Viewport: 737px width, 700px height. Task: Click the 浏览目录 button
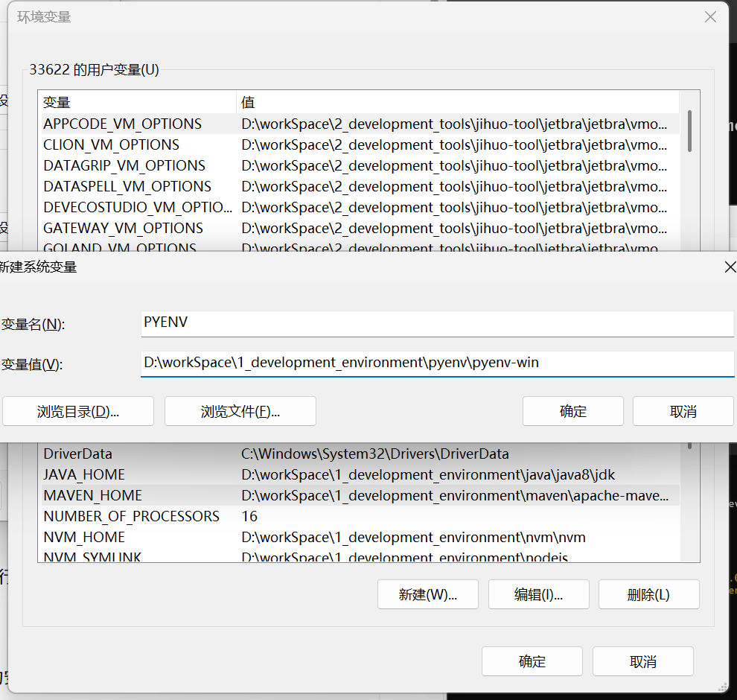pos(78,411)
